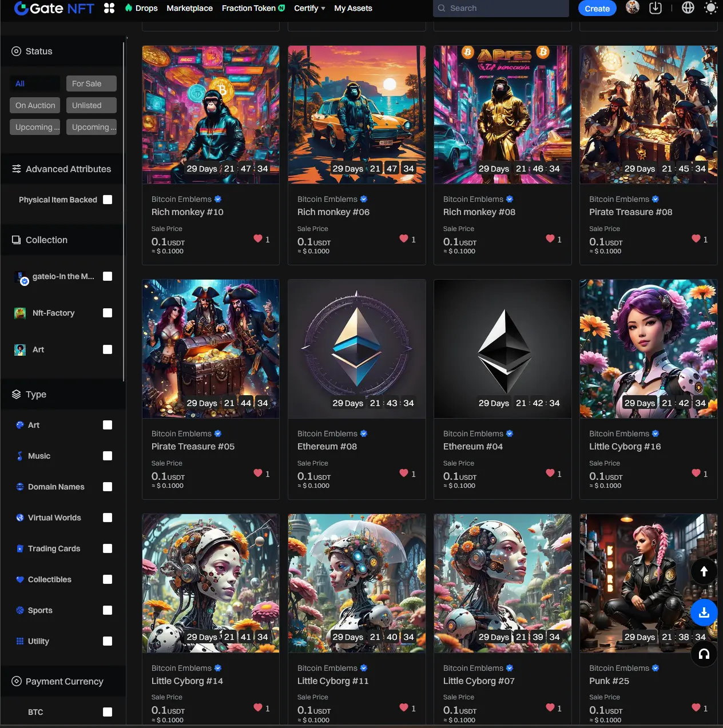Collapse the Collection filter section
Screen dimensions: 723x728
[62, 240]
